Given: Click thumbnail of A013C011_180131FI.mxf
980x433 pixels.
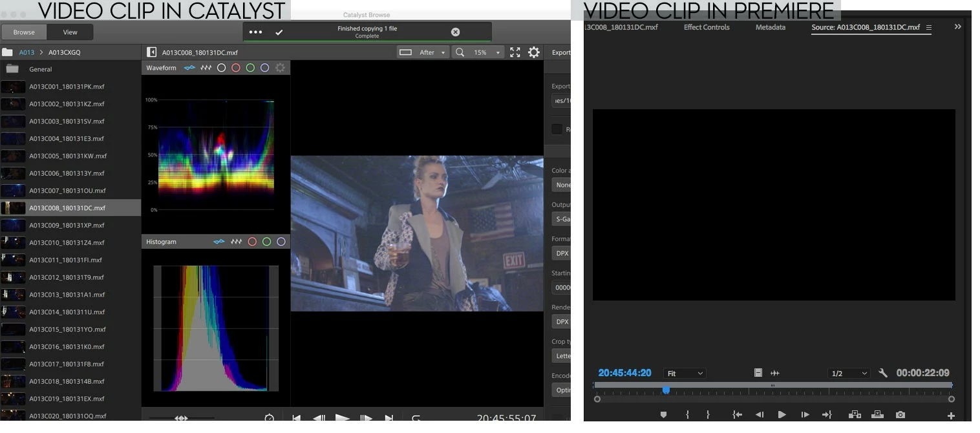Looking at the screenshot, I should click(x=14, y=260).
